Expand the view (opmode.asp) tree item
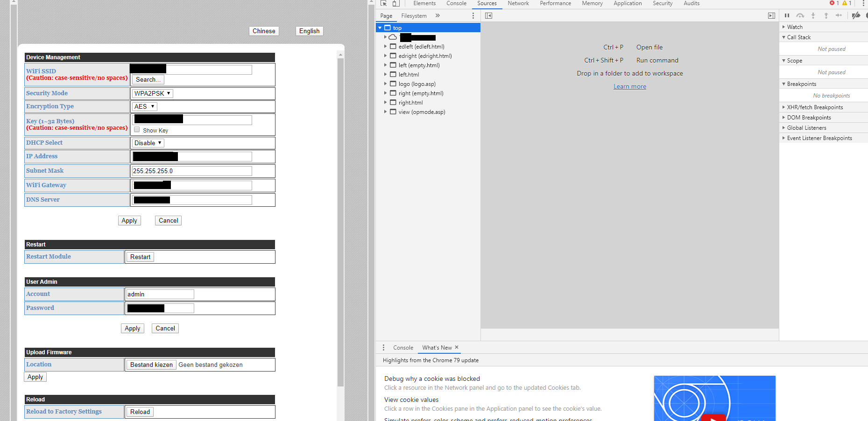 (385, 112)
